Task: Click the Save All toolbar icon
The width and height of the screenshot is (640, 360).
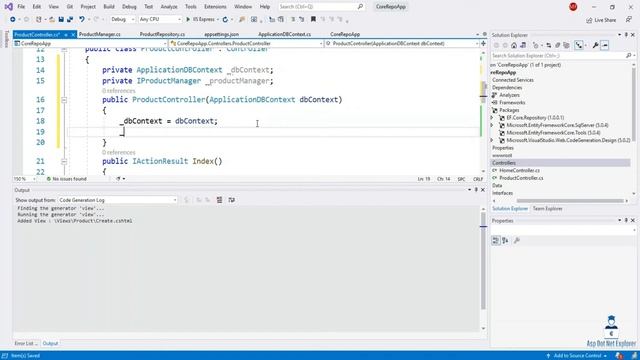Action: [70, 19]
